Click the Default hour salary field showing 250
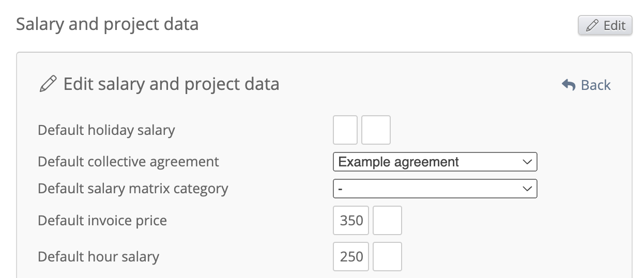This screenshot has width=644, height=278. click(x=351, y=256)
